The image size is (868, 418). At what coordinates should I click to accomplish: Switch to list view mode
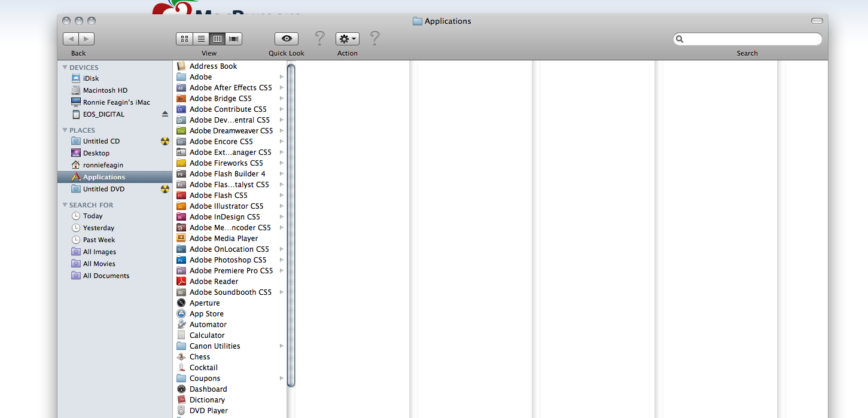point(201,39)
